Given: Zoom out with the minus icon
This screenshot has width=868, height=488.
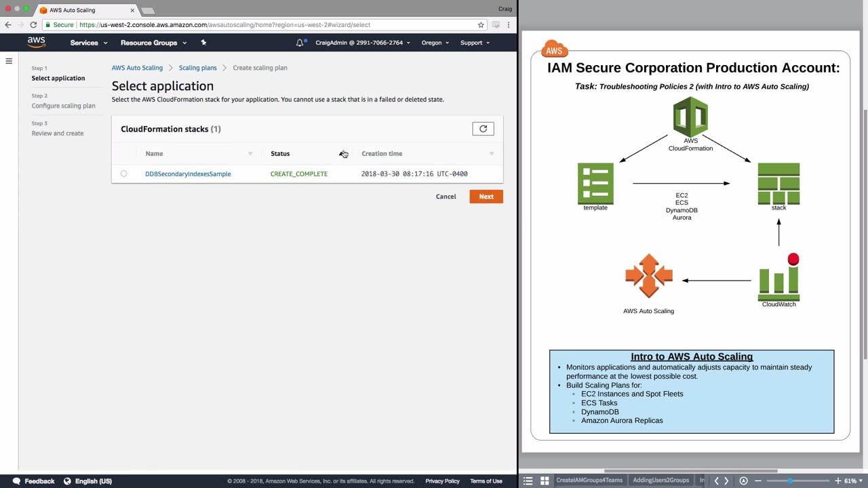Looking at the screenshot, I should 758,481.
